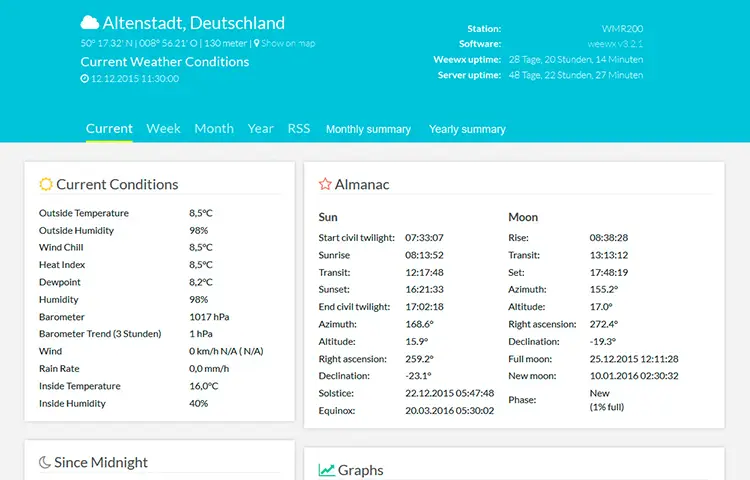
Task: Click the sun icon in Current Conditions
Action: click(x=45, y=184)
